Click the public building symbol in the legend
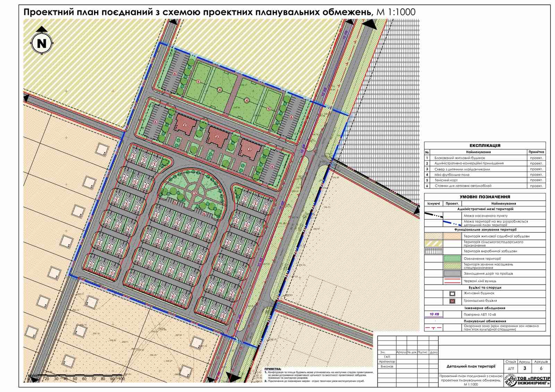 (x=452, y=301)
